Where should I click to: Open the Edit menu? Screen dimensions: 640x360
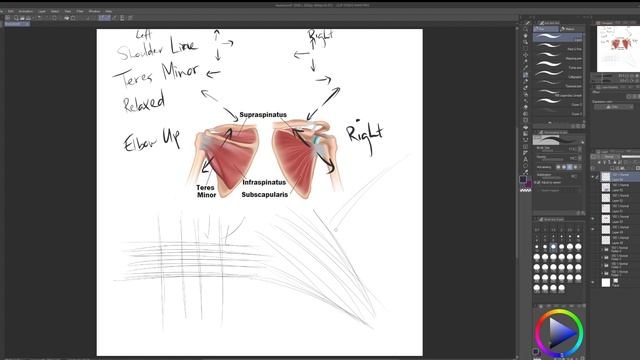click(11, 11)
